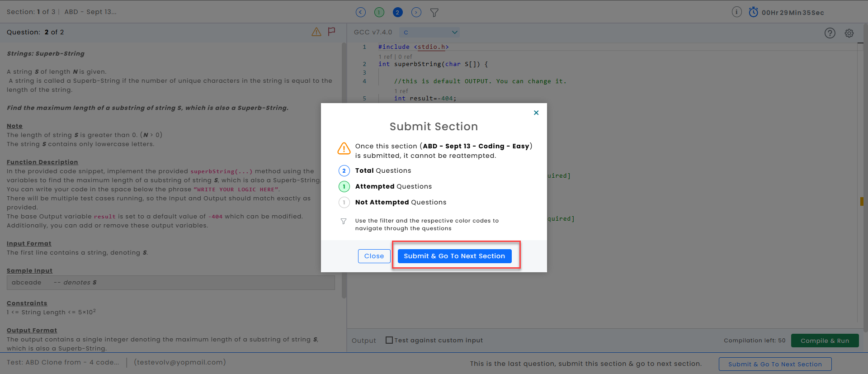868x374 pixels.
Task: Click the report warning triangle icon
Action: pos(316,32)
